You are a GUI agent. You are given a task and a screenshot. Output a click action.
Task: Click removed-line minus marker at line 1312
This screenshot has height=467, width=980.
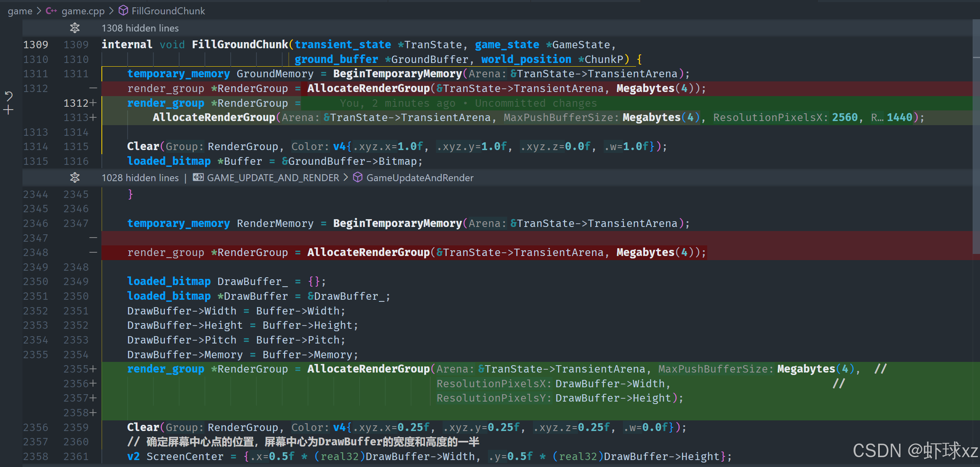[x=93, y=88]
